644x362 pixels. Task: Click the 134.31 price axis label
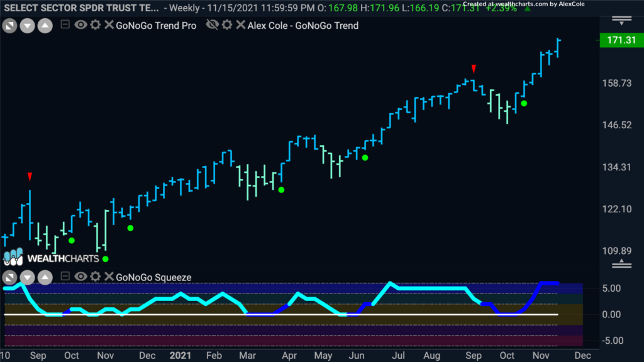[x=617, y=167]
